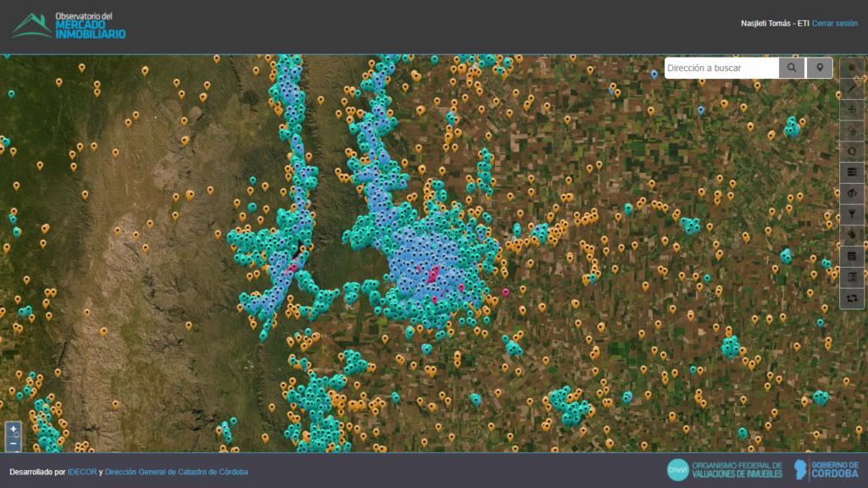Click the Cerrar sesión link
Viewport: 868px width, 488px height.
tap(834, 23)
